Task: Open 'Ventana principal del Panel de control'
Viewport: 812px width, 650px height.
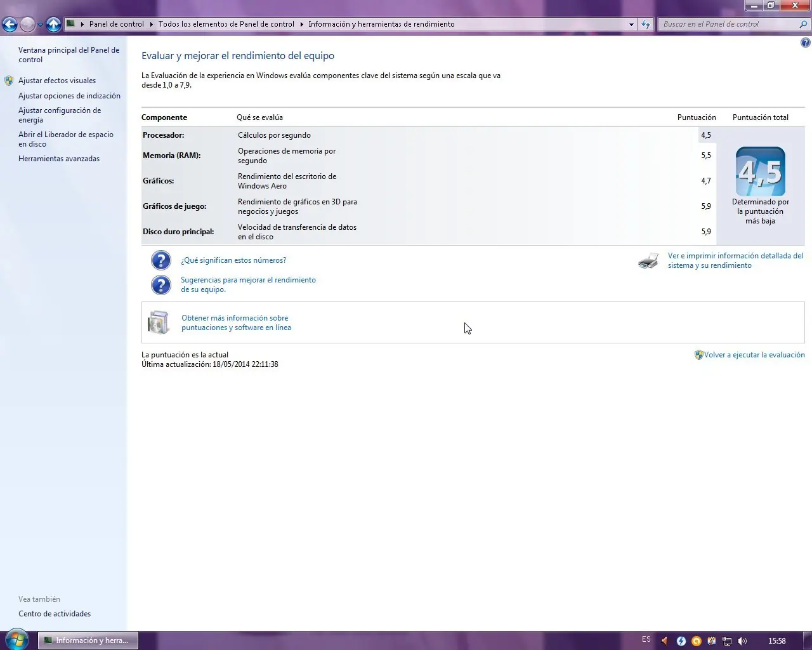Action: [x=69, y=55]
